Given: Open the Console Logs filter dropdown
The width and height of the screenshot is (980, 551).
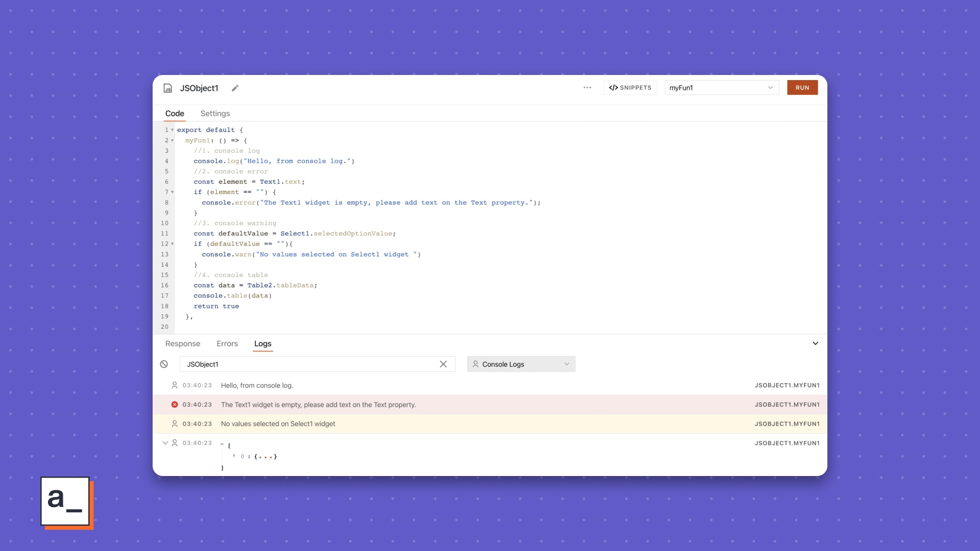Looking at the screenshot, I should (521, 364).
